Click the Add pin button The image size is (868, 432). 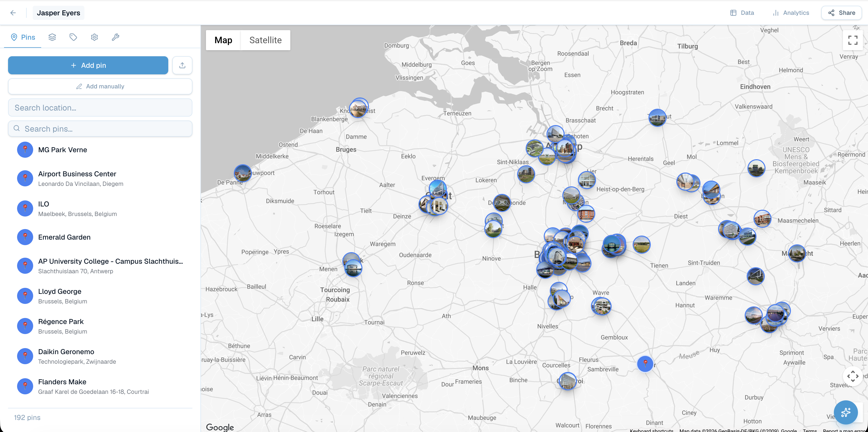(x=88, y=65)
